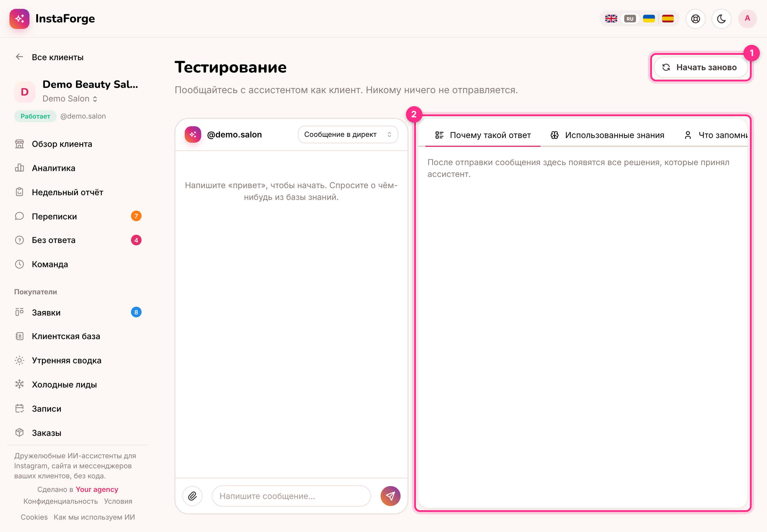Click the Заявки badge showing 8

tap(136, 312)
